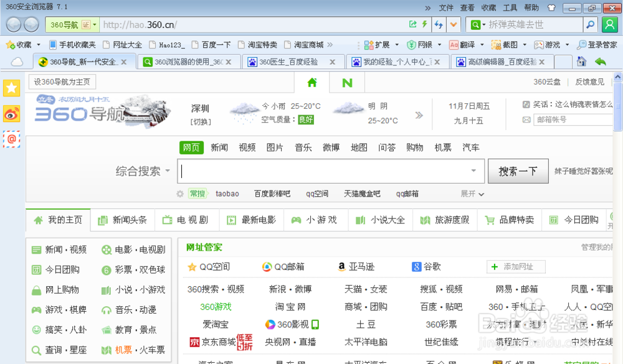The image size is (623, 364).
Task: Click the green user account icon
Action: click(609, 25)
